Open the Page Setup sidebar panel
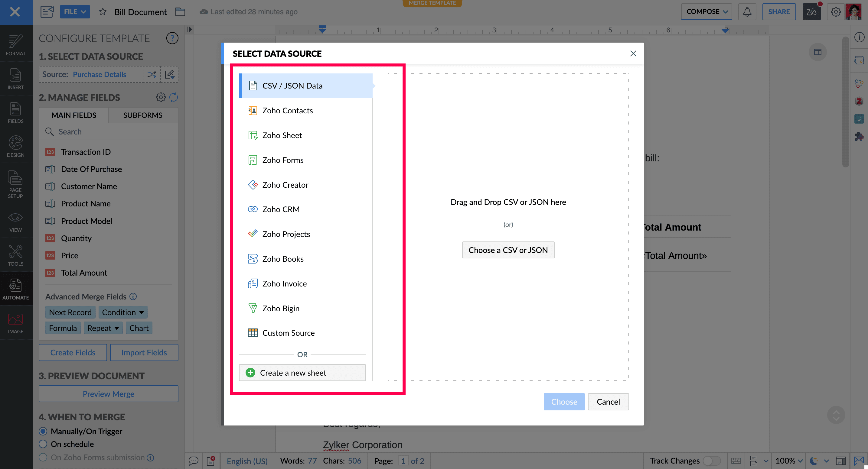868x469 pixels. tap(15, 184)
